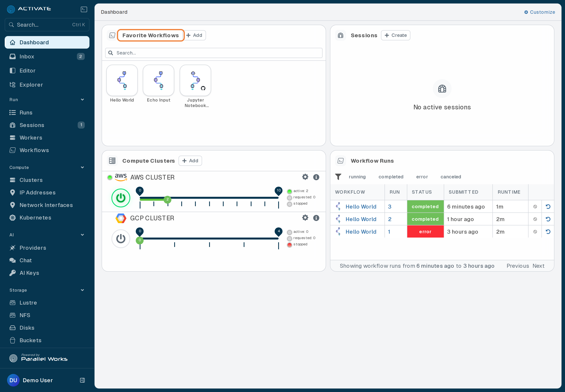Collapse the Storage section chevron
This screenshot has height=392, width=565.
(82, 290)
